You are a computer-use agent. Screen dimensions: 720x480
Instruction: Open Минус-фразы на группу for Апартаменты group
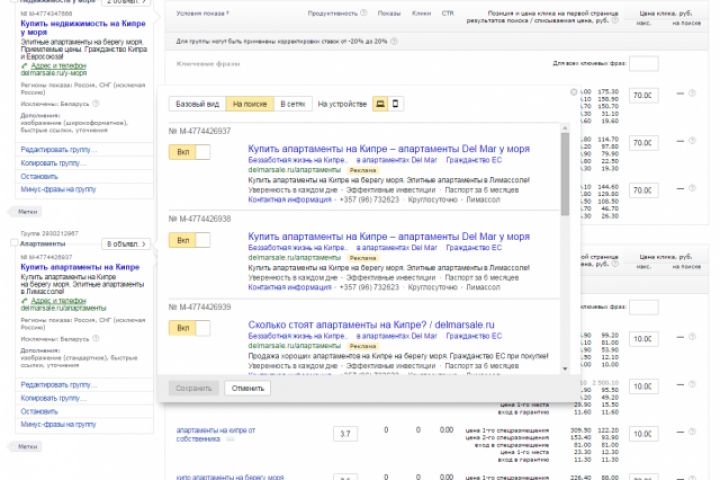[58, 424]
